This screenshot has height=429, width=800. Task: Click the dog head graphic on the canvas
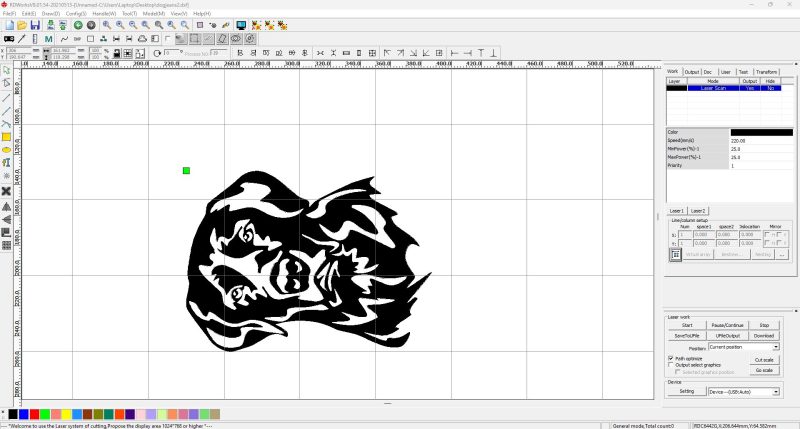coord(308,261)
